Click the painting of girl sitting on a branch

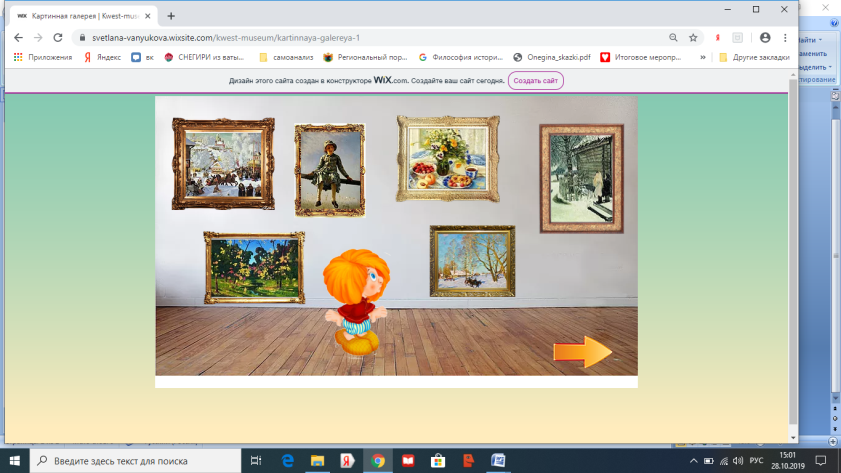pyautogui.click(x=330, y=170)
